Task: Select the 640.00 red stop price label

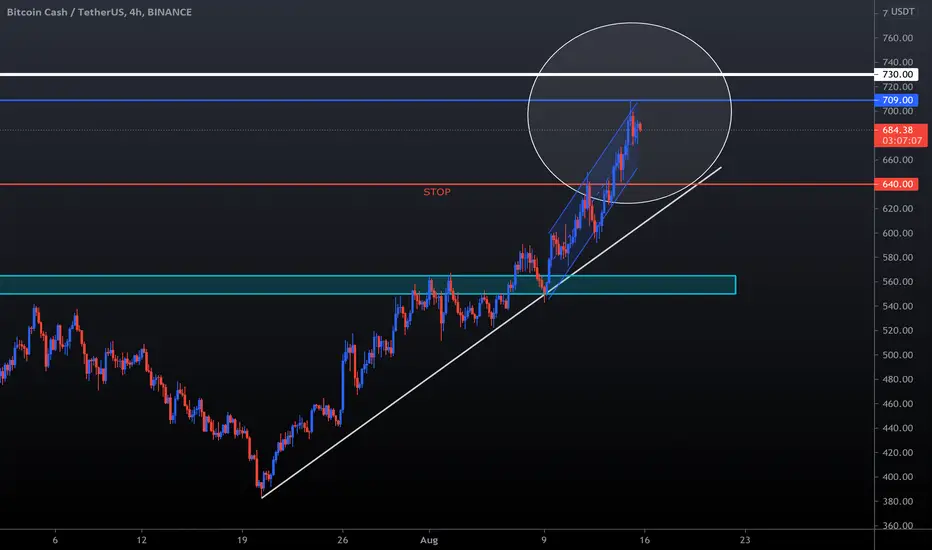Action: pos(896,184)
